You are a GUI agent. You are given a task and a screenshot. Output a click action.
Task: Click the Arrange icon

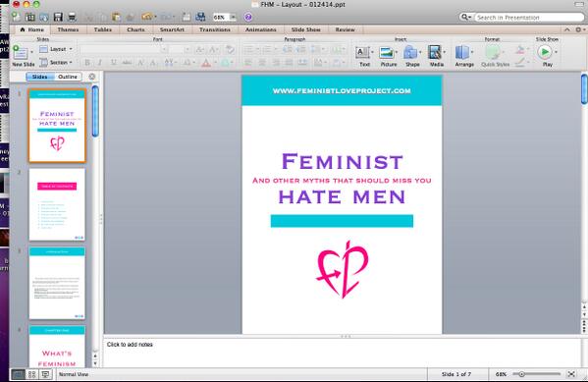point(462,52)
